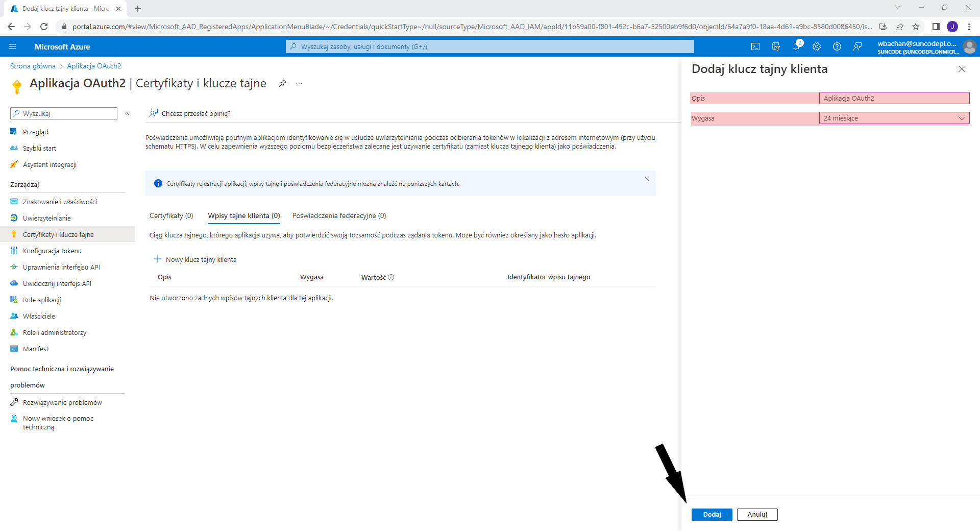
Task: Click the Anuluj button
Action: pyautogui.click(x=757, y=514)
